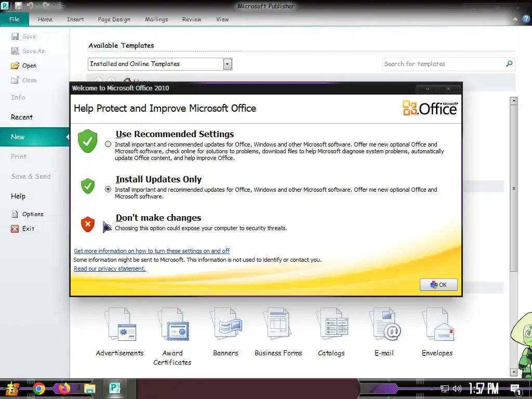
Task: Open the Print section
Action: click(x=18, y=156)
